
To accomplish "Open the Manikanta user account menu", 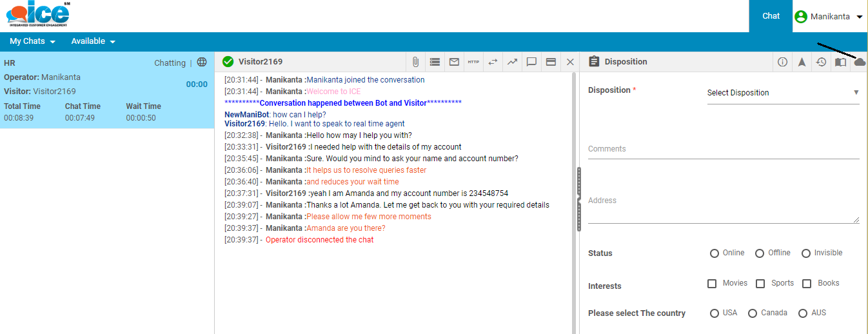I will pyautogui.click(x=829, y=17).
